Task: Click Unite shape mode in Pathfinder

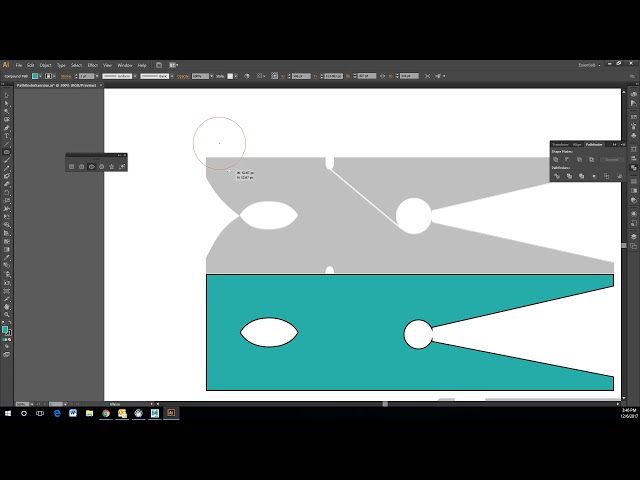Action: [556, 160]
